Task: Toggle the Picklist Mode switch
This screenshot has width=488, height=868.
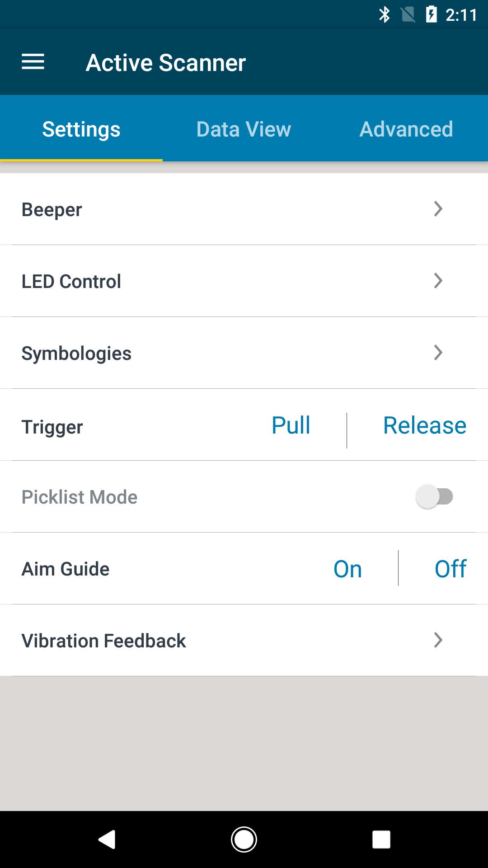Action: click(x=434, y=497)
